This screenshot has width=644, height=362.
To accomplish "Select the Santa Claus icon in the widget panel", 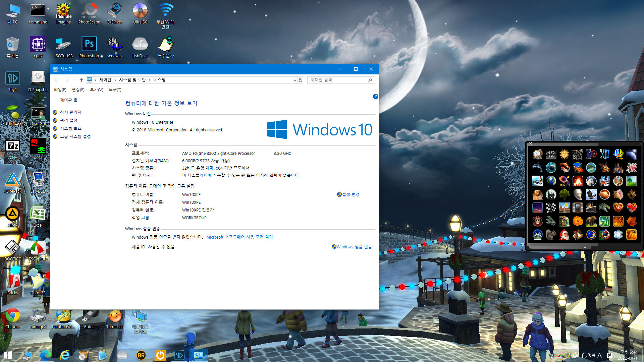I will pos(564,235).
